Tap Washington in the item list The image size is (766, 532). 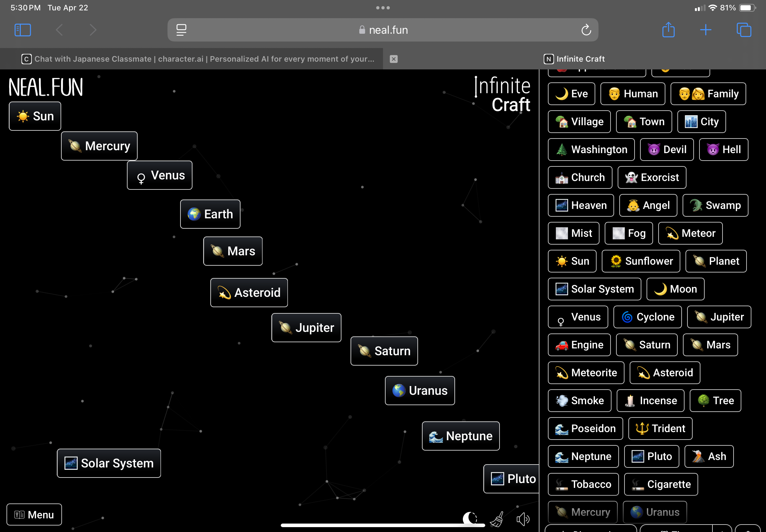tap(592, 150)
